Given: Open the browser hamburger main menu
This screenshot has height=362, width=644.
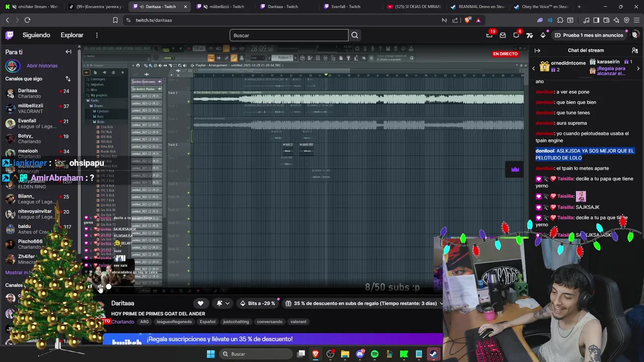Looking at the screenshot, I should pyautogui.click(x=636, y=20).
